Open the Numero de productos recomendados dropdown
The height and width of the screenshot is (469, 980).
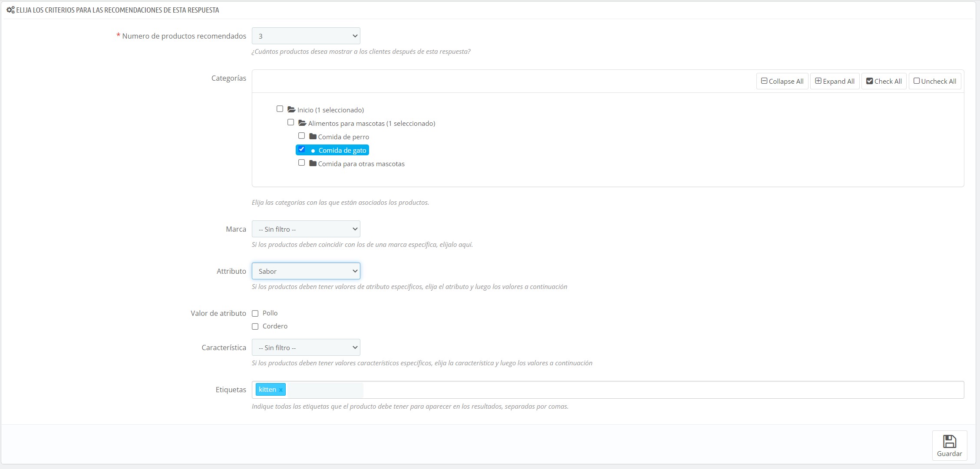[306, 36]
